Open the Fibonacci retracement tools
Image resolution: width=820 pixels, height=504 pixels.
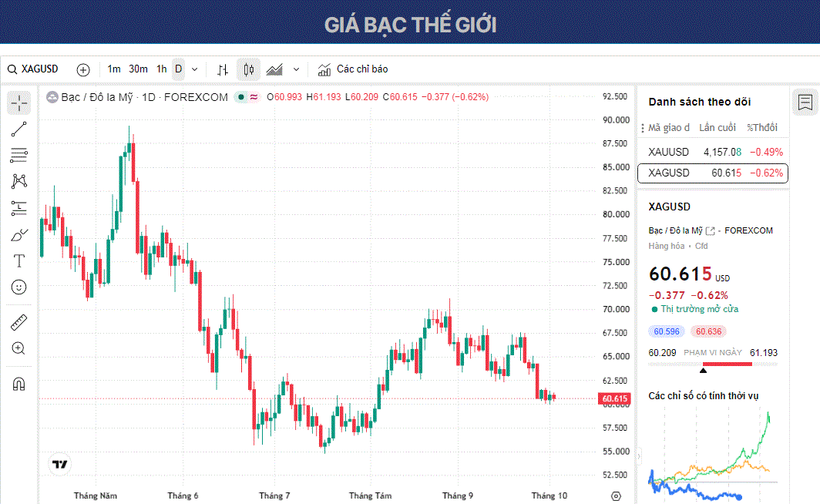coord(18,155)
